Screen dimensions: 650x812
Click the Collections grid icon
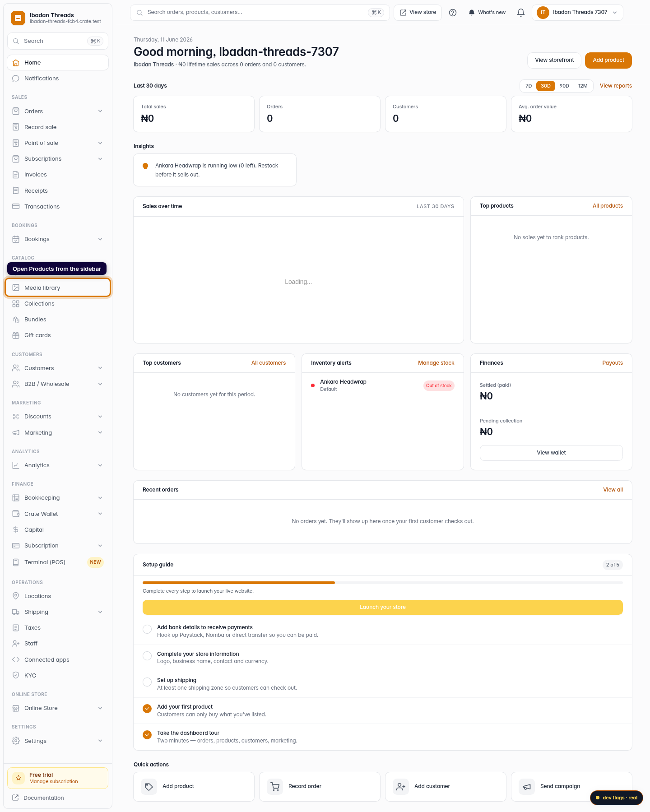coord(16,304)
